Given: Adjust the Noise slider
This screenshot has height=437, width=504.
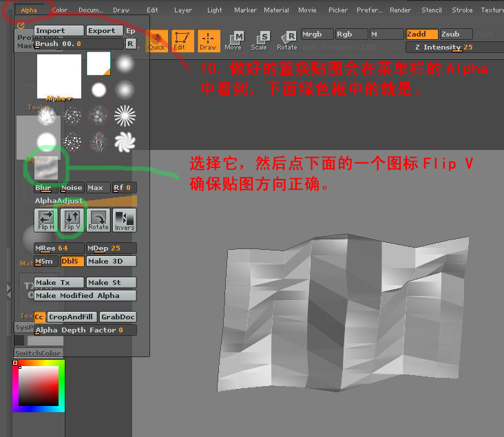Looking at the screenshot, I should [72, 188].
